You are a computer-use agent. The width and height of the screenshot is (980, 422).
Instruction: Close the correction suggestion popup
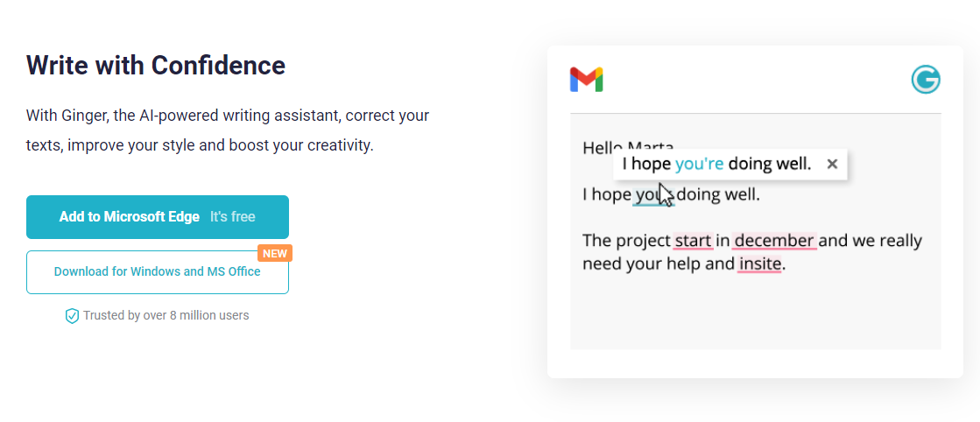pos(832,164)
